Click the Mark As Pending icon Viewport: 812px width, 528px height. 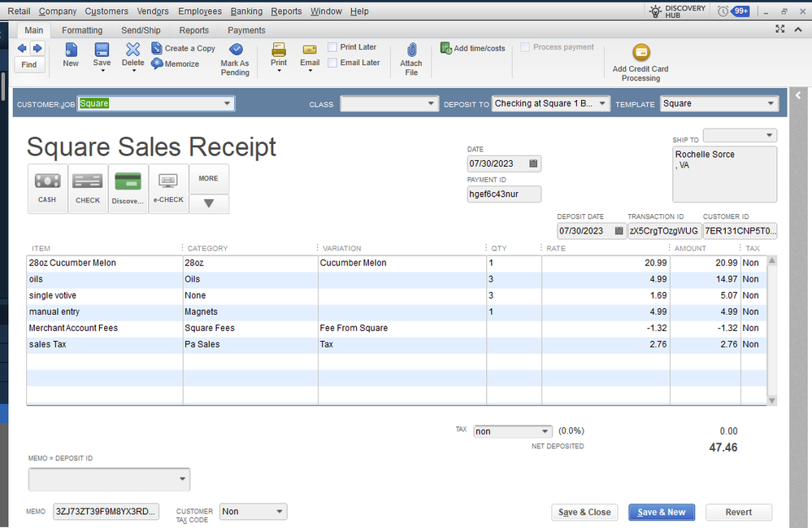coord(236,50)
